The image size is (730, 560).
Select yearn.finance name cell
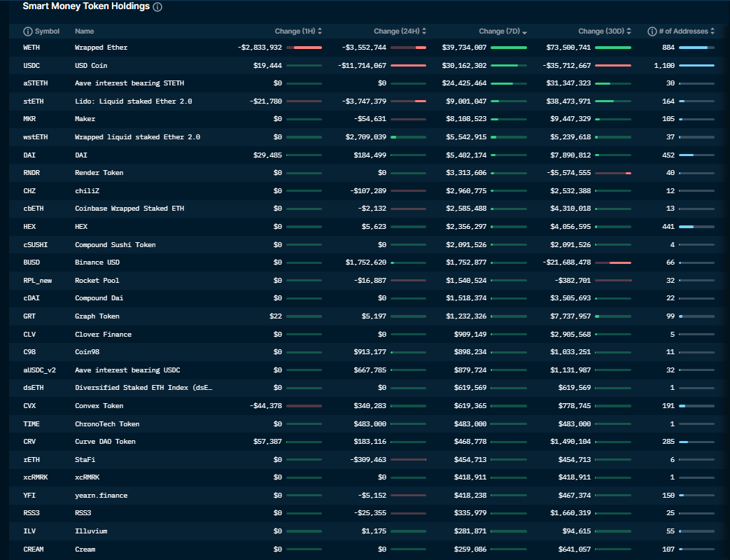pyautogui.click(x=101, y=496)
